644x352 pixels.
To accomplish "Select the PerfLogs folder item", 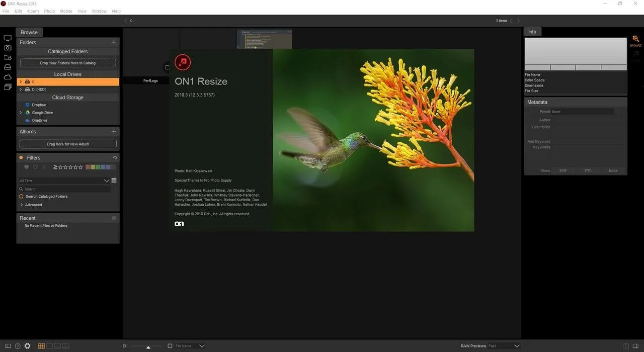I will (x=150, y=80).
